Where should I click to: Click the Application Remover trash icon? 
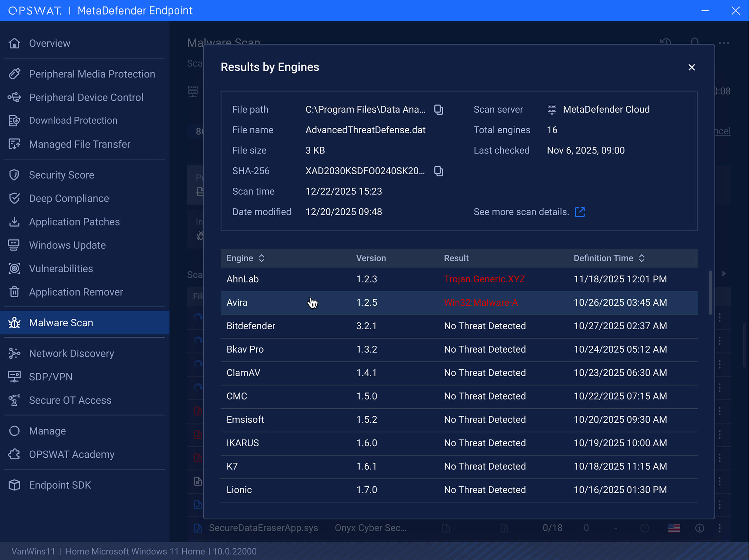coord(14,292)
